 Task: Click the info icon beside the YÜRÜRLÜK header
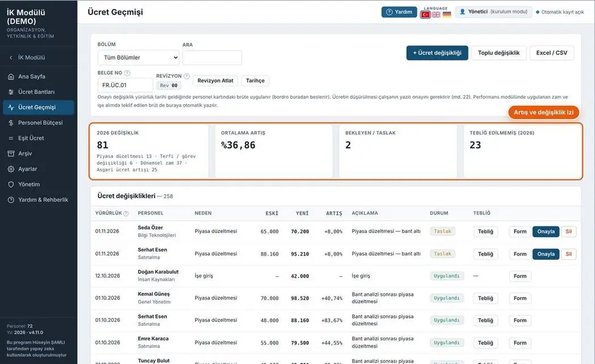(126, 213)
